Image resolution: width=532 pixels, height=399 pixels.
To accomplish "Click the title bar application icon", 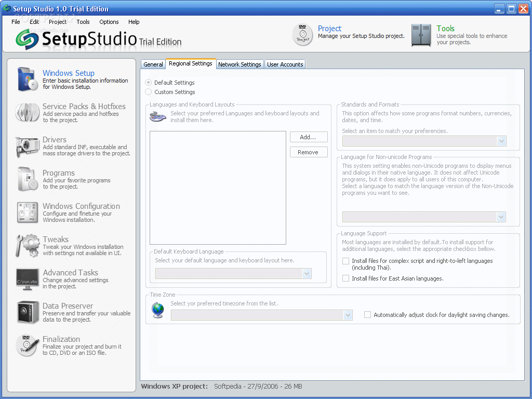I will [x=7, y=8].
